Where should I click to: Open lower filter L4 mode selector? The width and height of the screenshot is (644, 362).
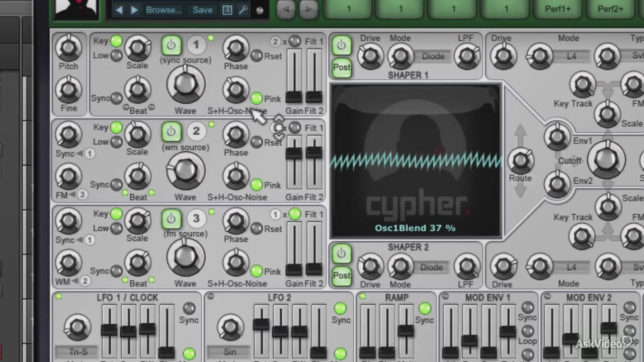tap(572, 267)
